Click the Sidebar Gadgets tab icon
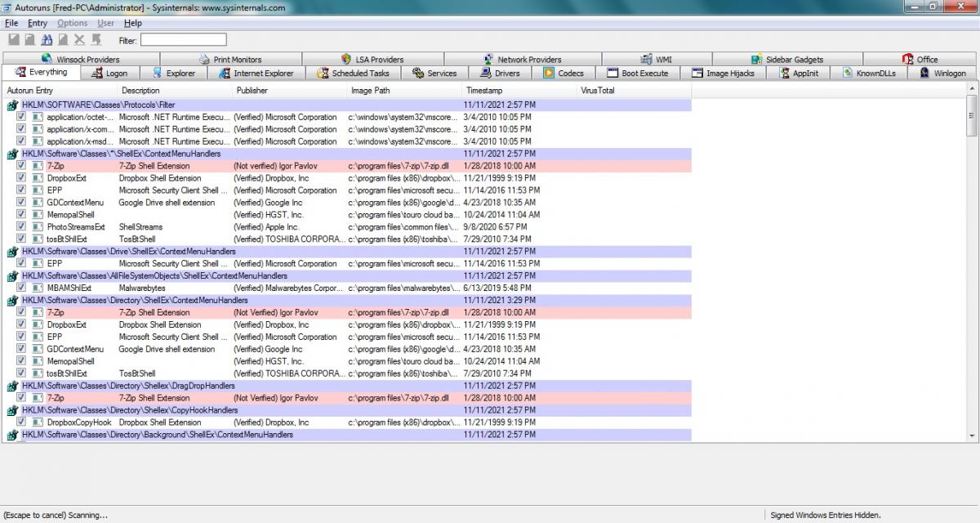 tap(757, 59)
